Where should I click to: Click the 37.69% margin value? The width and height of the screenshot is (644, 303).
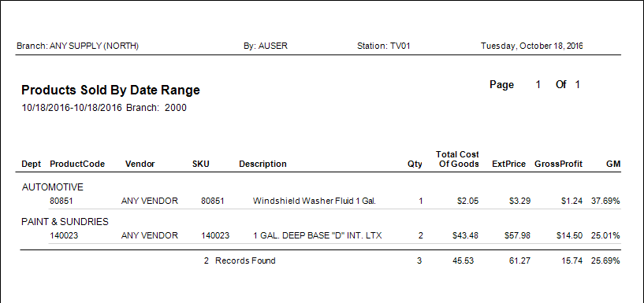coord(605,201)
